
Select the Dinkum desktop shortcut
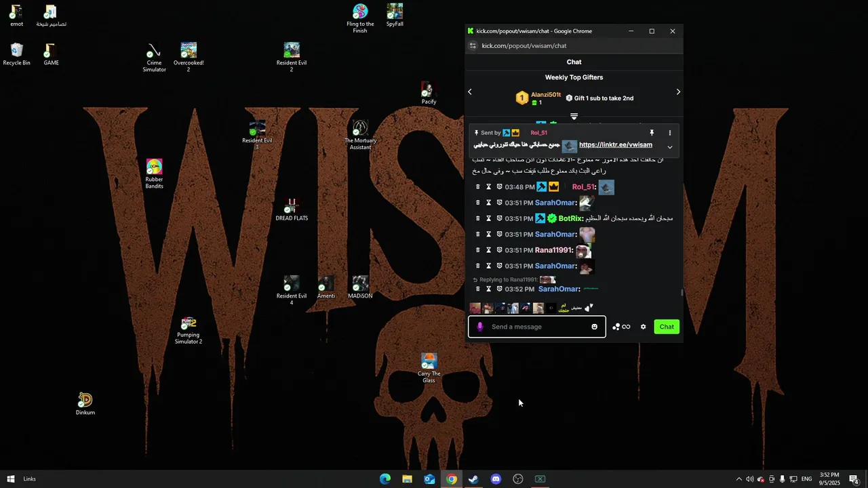click(85, 404)
